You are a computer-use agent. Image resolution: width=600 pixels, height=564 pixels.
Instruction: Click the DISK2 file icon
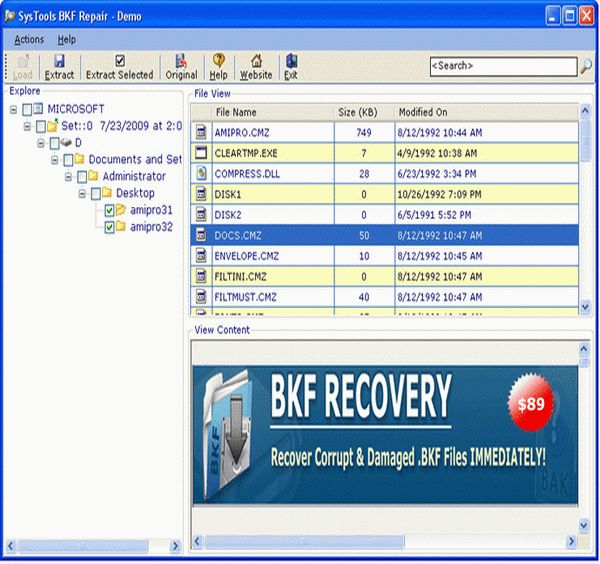coord(201,215)
